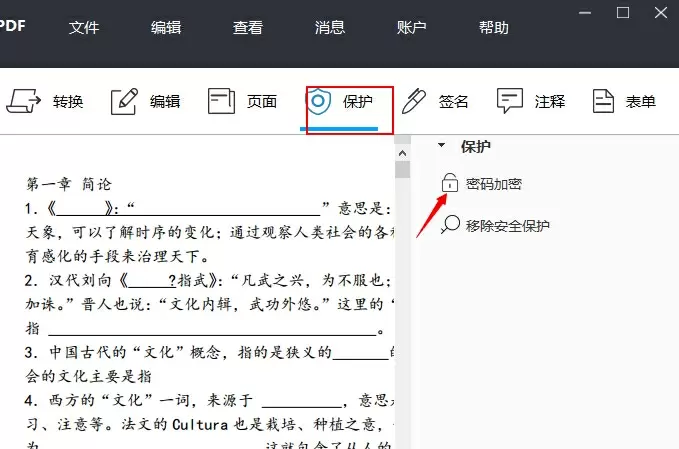
Task: Click the 第一章 简论 heading in document
Action: [x=69, y=184]
